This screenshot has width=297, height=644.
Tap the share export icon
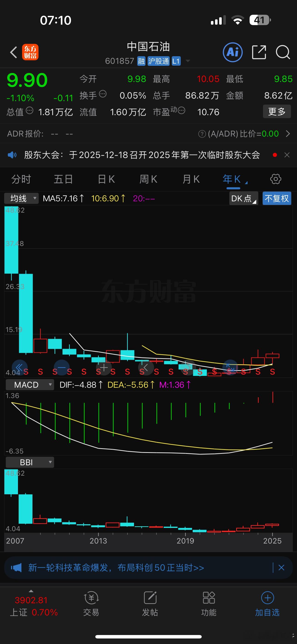click(x=259, y=52)
